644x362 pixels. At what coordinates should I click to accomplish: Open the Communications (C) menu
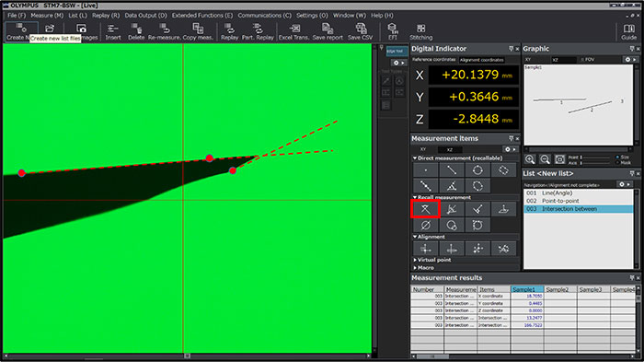(265, 16)
